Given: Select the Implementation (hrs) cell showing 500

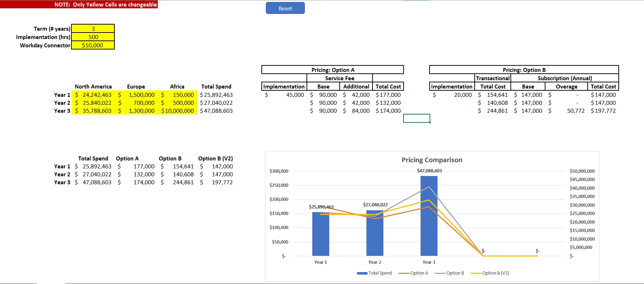Looking at the screenshot, I should coord(93,37).
